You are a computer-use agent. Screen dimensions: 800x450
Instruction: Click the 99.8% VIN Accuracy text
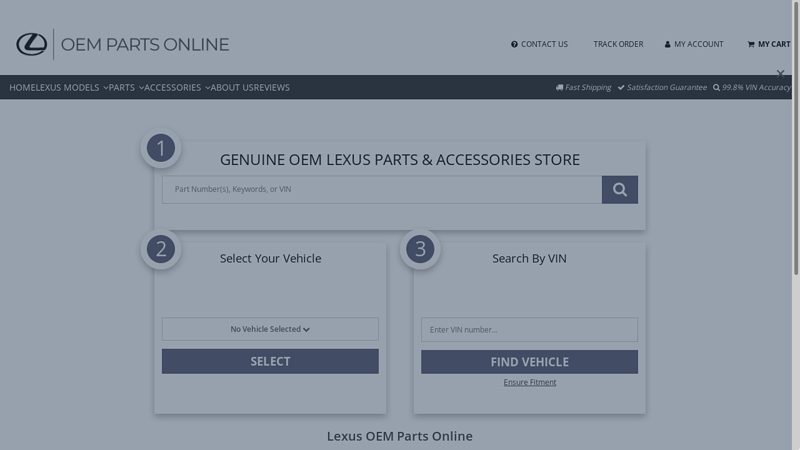pyautogui.click(x=756, y=88)
